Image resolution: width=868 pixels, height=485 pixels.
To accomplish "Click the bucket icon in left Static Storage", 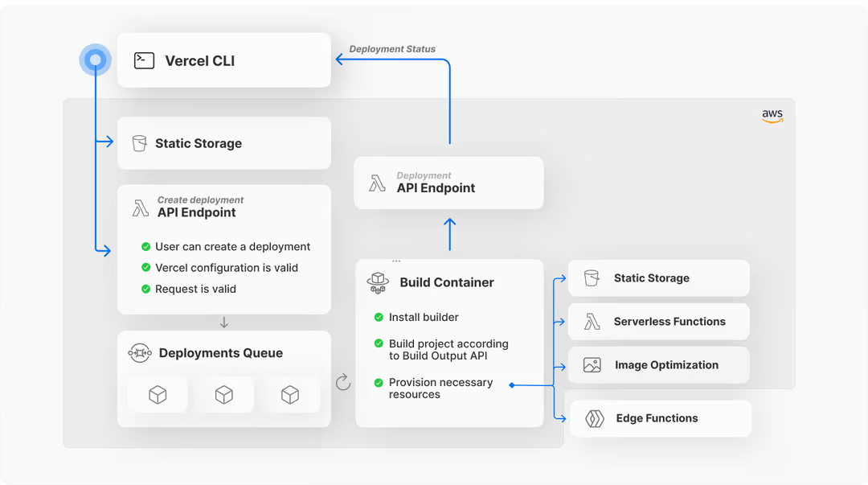I will pyautogui.click(x=140, y=143).
